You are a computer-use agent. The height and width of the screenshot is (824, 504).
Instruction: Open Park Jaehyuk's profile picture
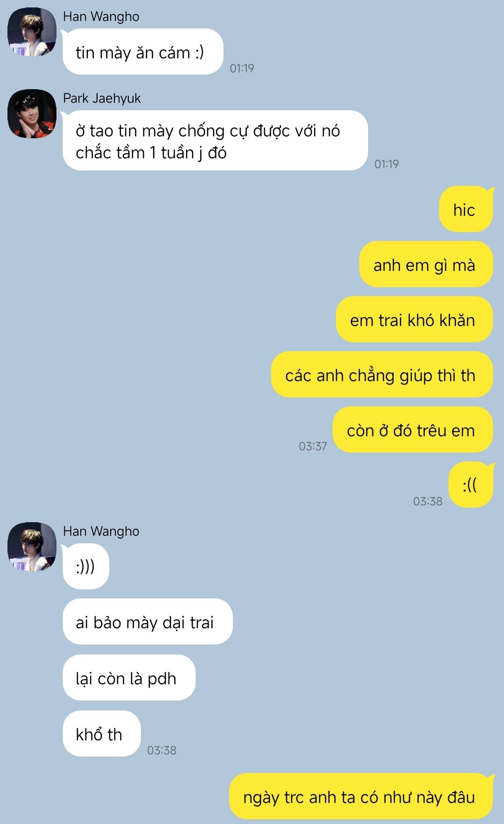tap(32, 114)
